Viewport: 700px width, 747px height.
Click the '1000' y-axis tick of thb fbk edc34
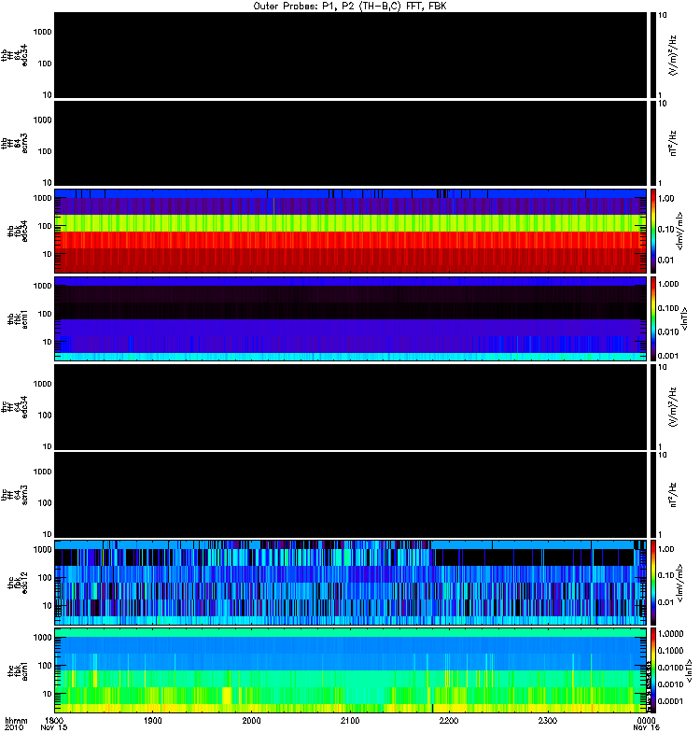(x=42, y=198)
